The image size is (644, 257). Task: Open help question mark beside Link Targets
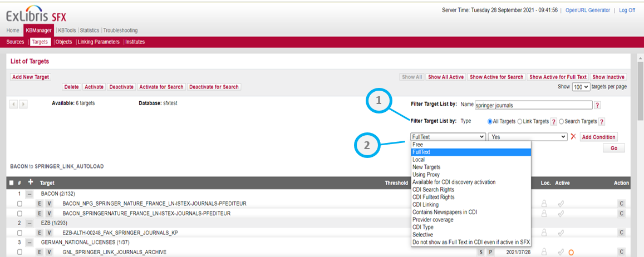554,121
